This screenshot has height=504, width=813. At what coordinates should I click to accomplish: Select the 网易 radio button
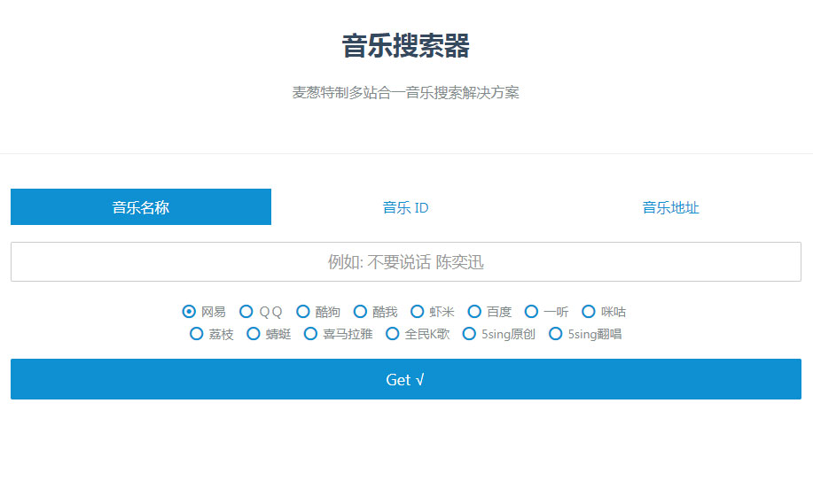click(189, 312)
